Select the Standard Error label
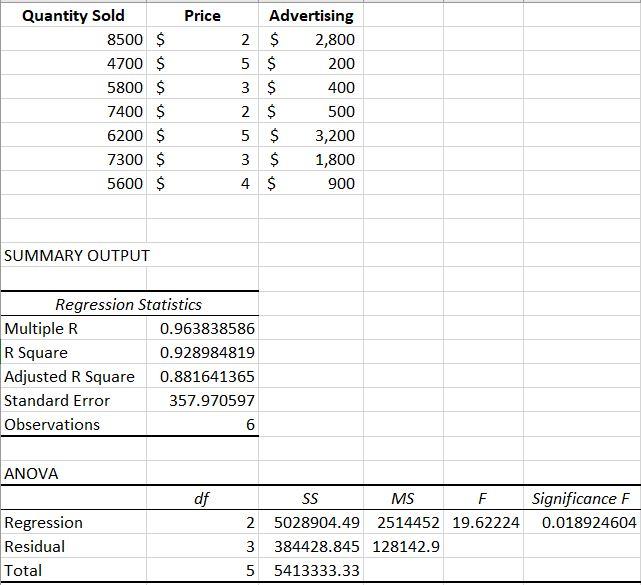This screenshot has height=585, width=641. [x=73, y=401]
